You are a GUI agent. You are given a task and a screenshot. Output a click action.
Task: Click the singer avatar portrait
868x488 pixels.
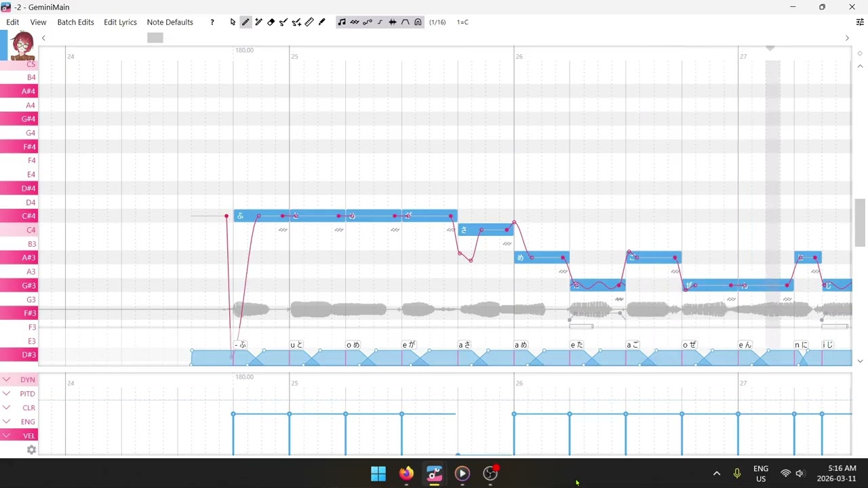pos(22,45)
